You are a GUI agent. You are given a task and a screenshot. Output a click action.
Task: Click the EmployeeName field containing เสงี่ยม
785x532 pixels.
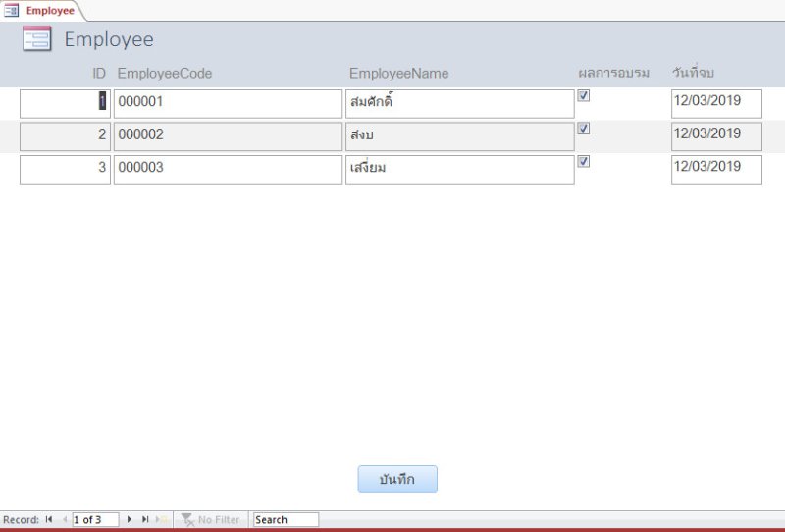tap(459, 169)
